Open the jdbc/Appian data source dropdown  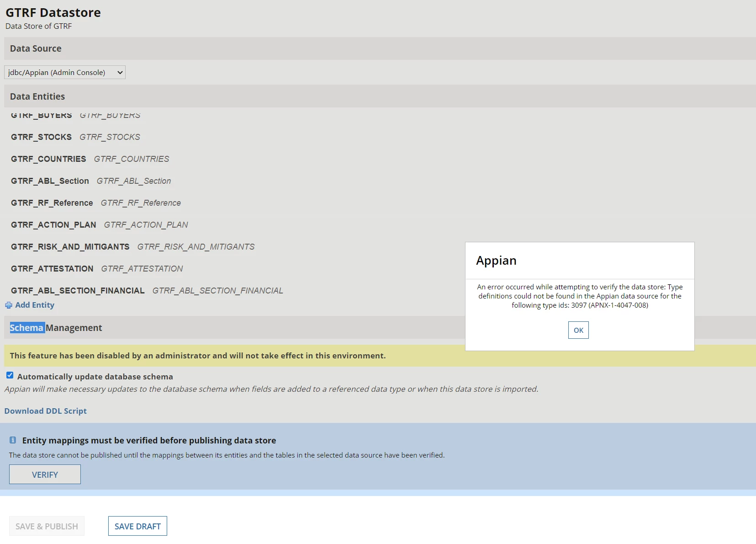coord(65,72)
